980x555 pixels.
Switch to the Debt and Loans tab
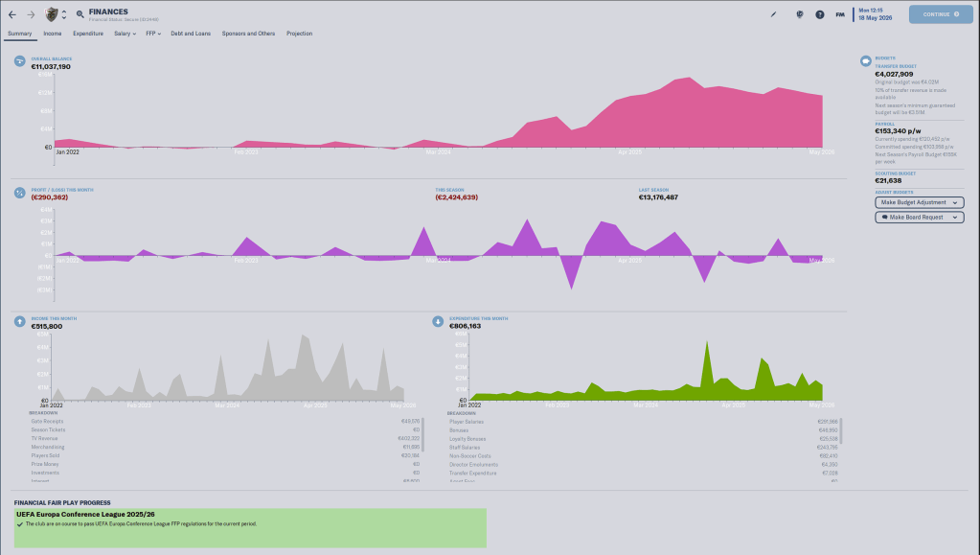tap(191, 34)
